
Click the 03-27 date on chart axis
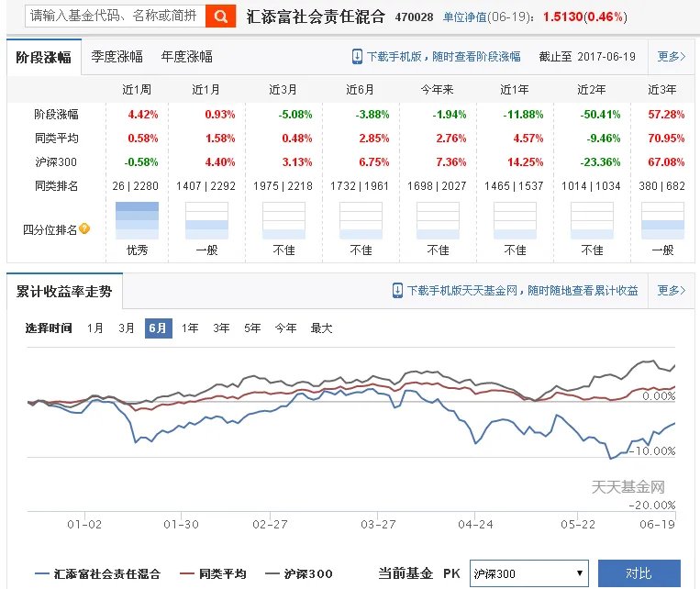pos(378,524)
